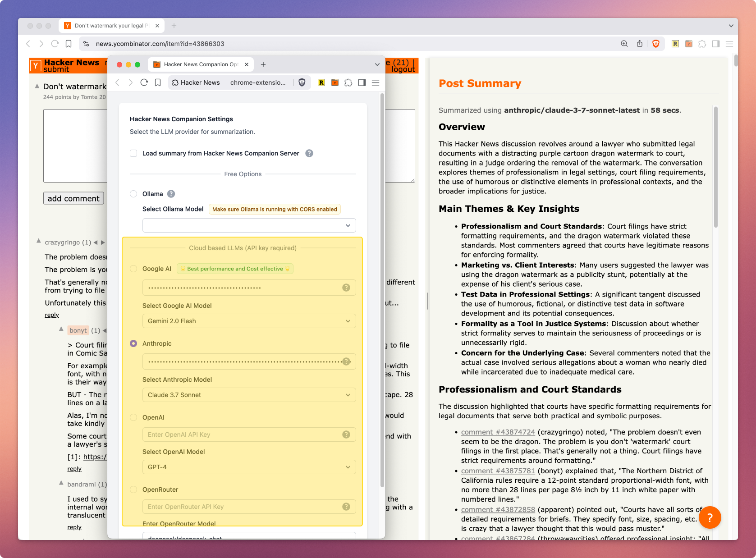The width and height of the screenshot is (756, 558).
Task: Click help icon next to Ollama
Action: coord(171,194)
